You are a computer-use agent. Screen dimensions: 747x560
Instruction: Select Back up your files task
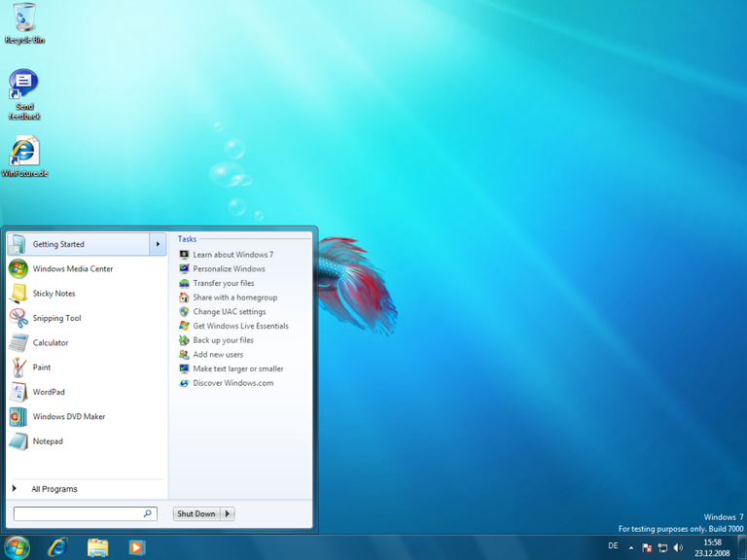pos(216,340)
